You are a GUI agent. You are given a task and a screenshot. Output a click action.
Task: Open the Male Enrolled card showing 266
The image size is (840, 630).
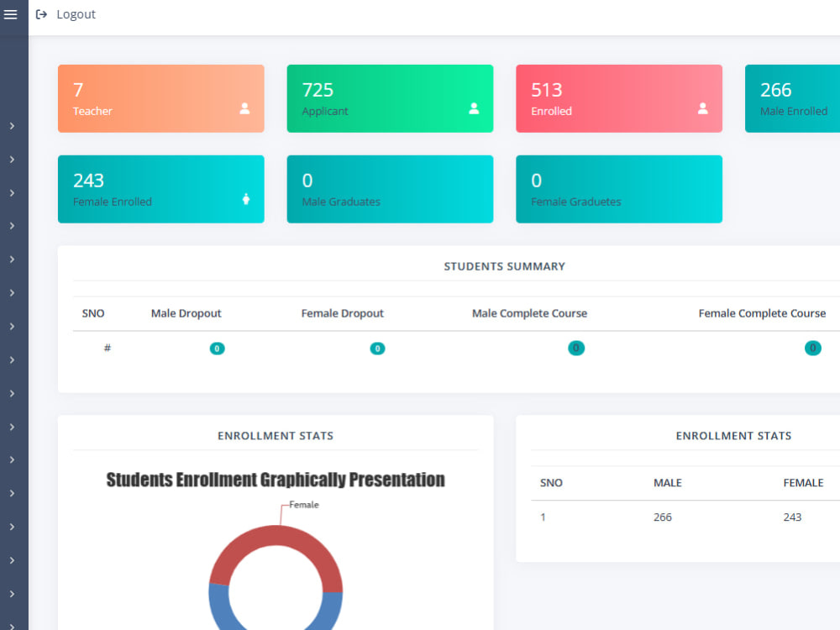[792, 98]
